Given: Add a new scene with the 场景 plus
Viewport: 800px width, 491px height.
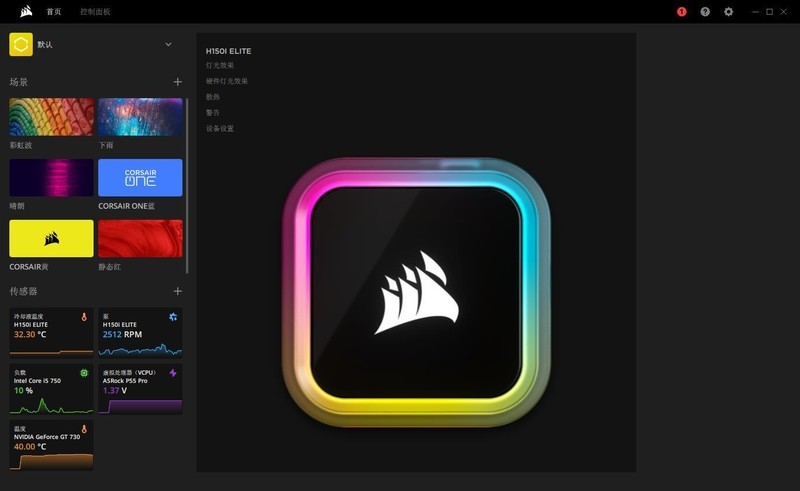Looking at the screenshot, I should coord(178,82).
